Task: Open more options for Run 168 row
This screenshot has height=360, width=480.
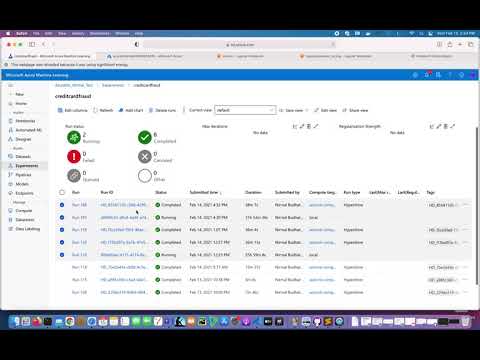Action: coord(466,205)
